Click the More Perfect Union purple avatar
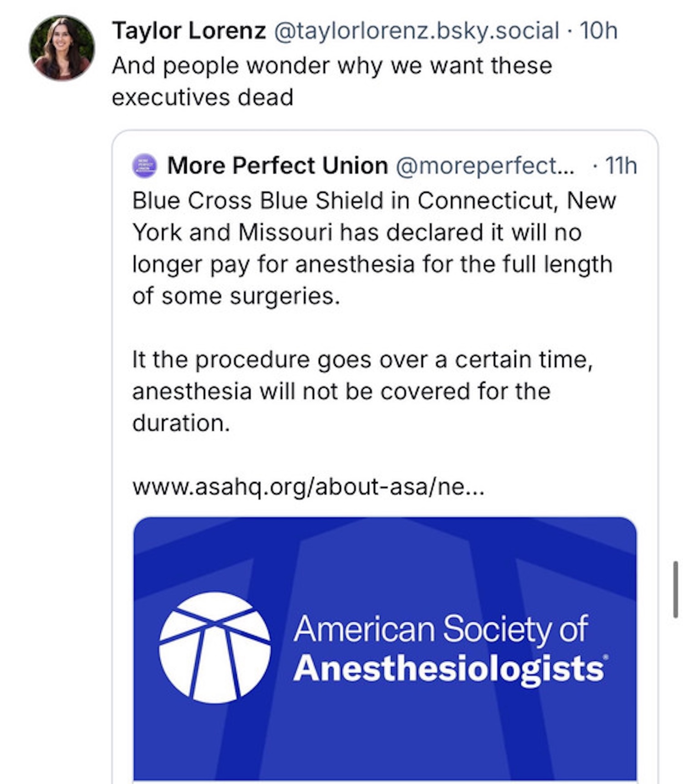Screen dimensions: 683x784 pos(145,165)
